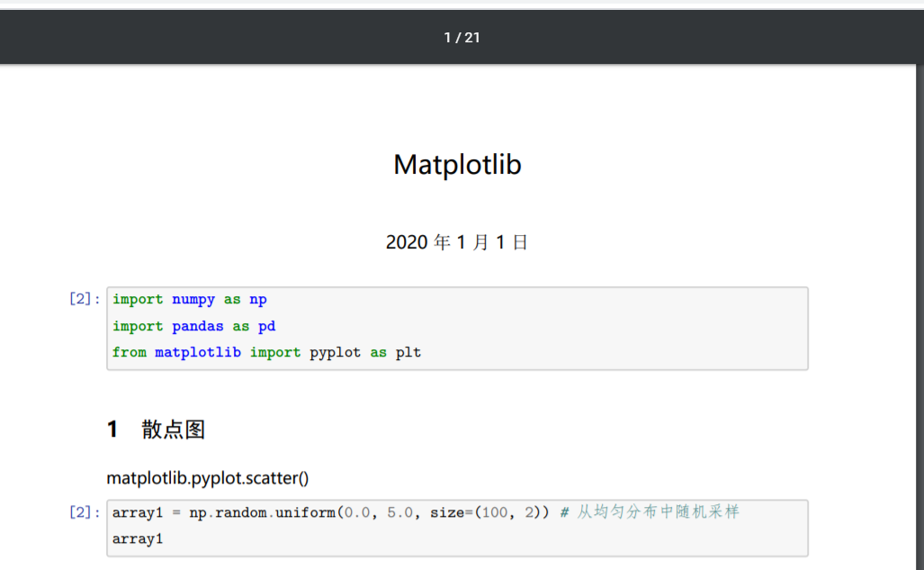The width and height of the screenshot is (924, 570).
Task: Click the import numpy as np code line
Action: pos(189,299)
